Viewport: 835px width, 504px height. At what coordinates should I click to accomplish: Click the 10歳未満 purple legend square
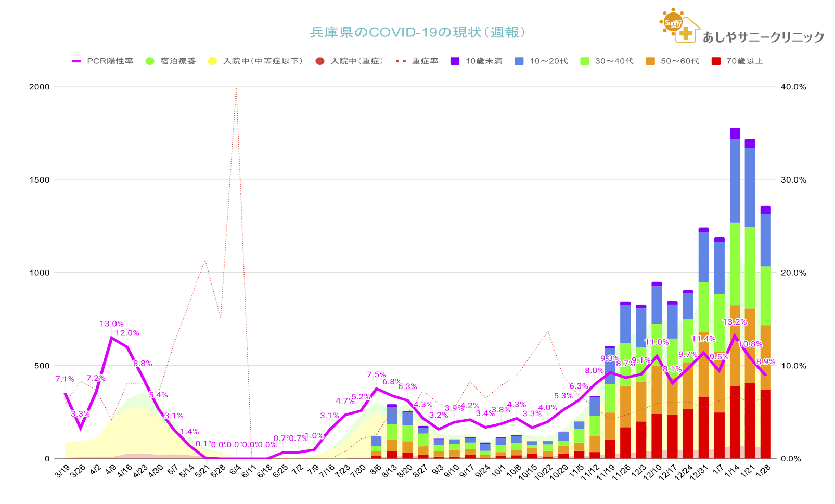point(455,61)
